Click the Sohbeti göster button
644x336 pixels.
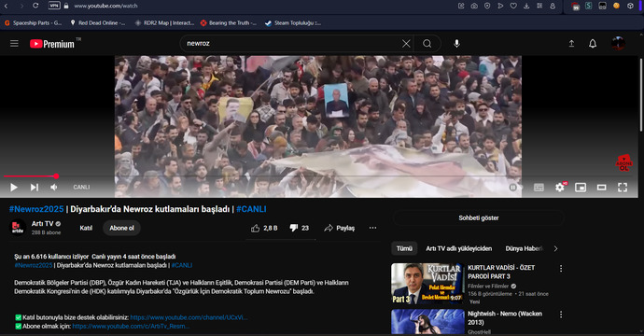point(479,218)
